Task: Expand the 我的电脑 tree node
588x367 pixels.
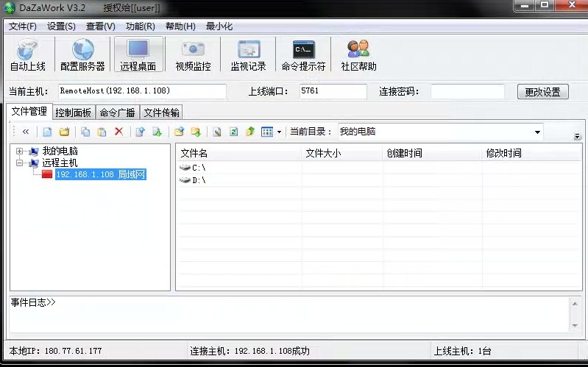Action: tap(19, 151)
